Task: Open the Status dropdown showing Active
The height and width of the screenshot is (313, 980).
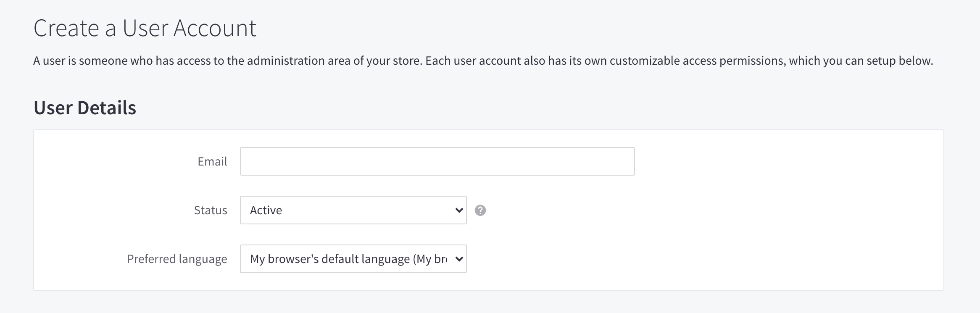Action: tap(353, 210)
